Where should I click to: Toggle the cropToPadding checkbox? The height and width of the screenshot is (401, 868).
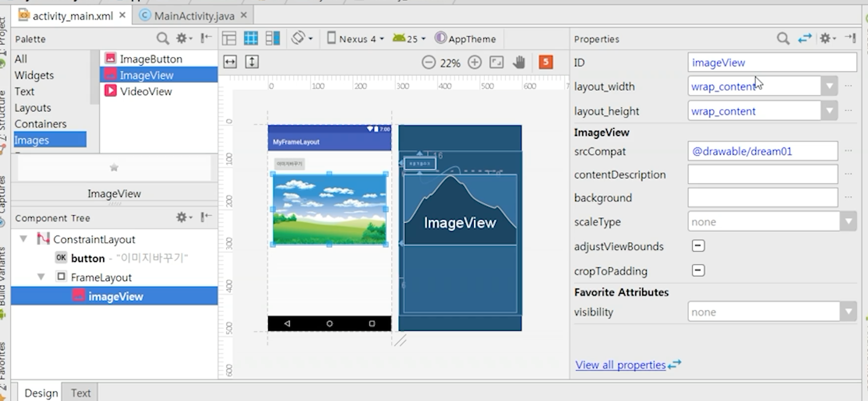point(698,270)
